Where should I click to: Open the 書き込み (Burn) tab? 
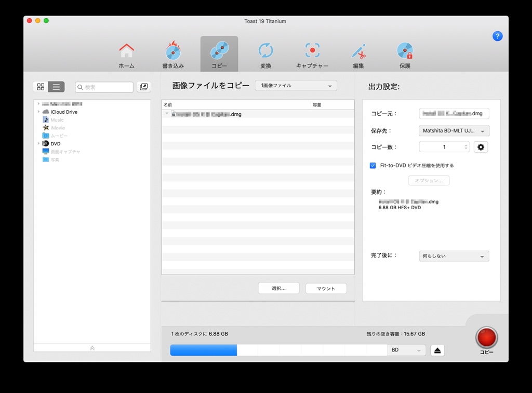pos(173,55)
